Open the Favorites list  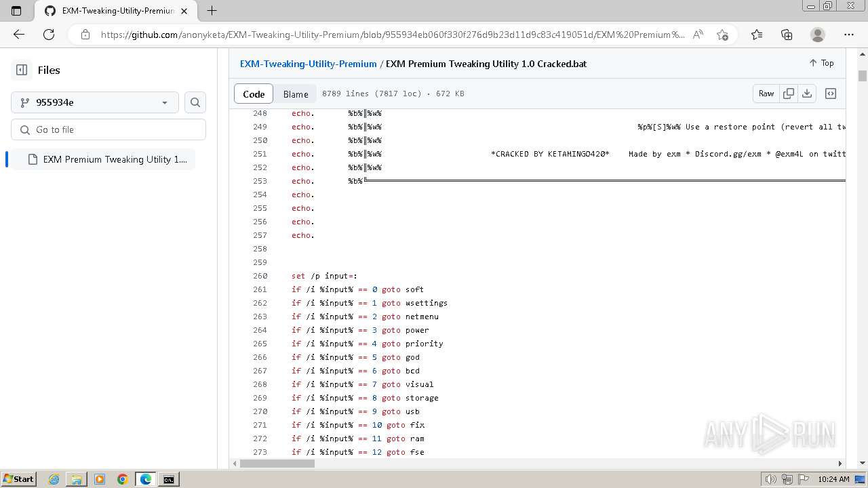point(757,35)
